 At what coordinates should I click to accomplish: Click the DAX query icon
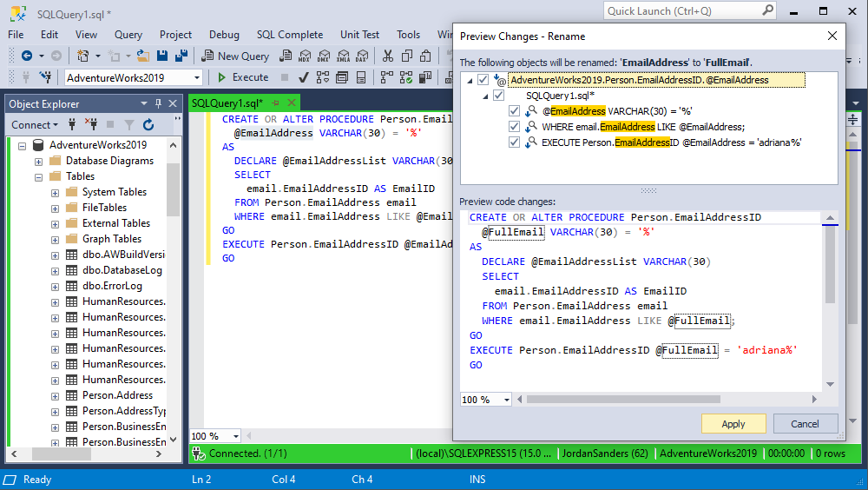pyautogui.click(x=362, y=56)
